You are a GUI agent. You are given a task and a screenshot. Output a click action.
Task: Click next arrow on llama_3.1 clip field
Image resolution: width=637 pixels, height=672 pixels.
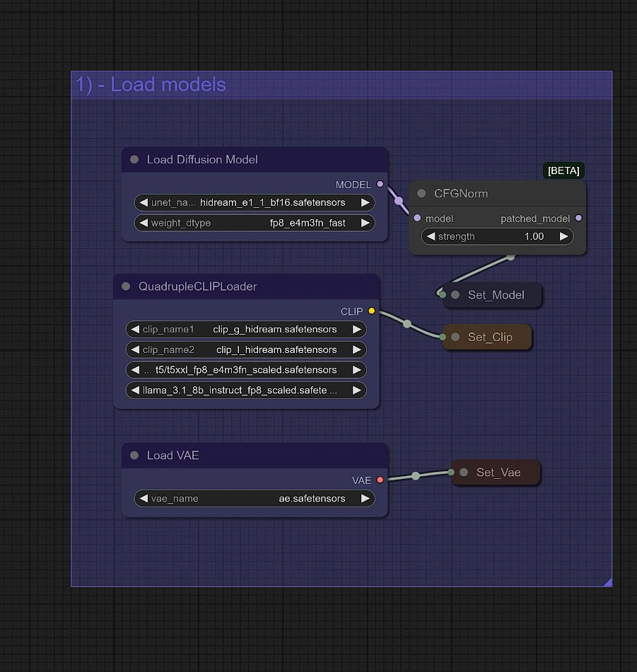pos(356,390)
